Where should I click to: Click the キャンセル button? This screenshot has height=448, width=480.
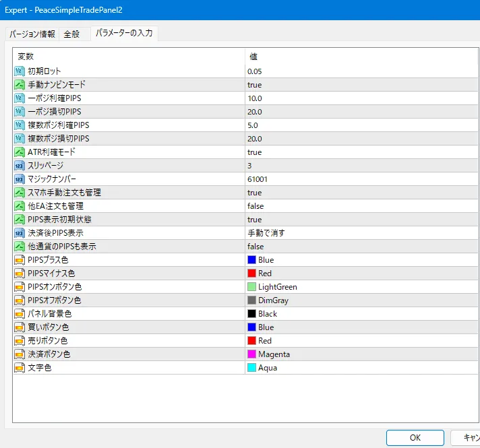tap(466, 438)
